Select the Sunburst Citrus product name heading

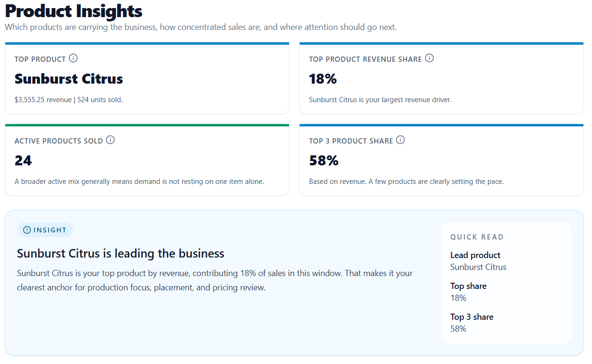(68, 78)
